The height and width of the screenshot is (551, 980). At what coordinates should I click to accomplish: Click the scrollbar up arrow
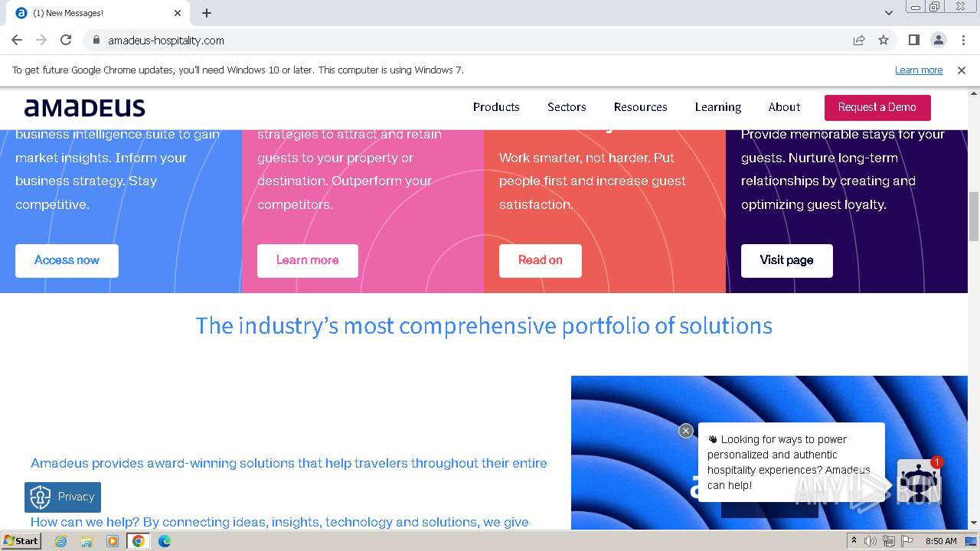(x=974, y=93)
